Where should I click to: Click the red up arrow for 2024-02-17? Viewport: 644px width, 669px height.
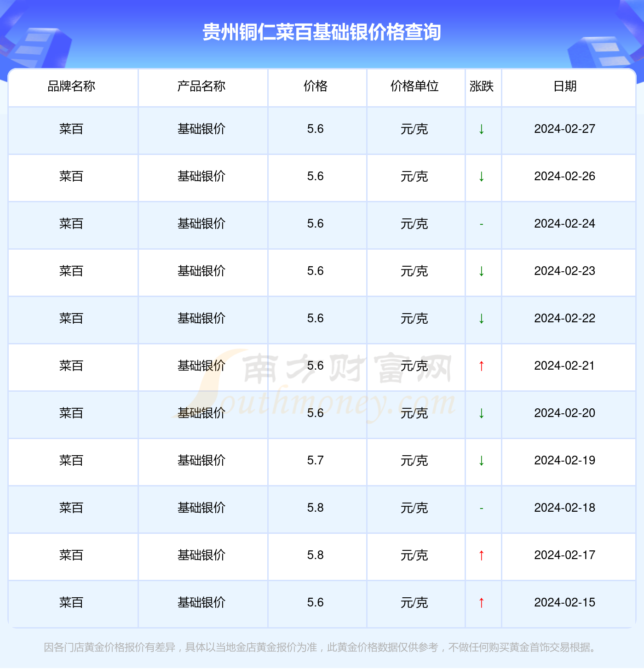(482, 555)
